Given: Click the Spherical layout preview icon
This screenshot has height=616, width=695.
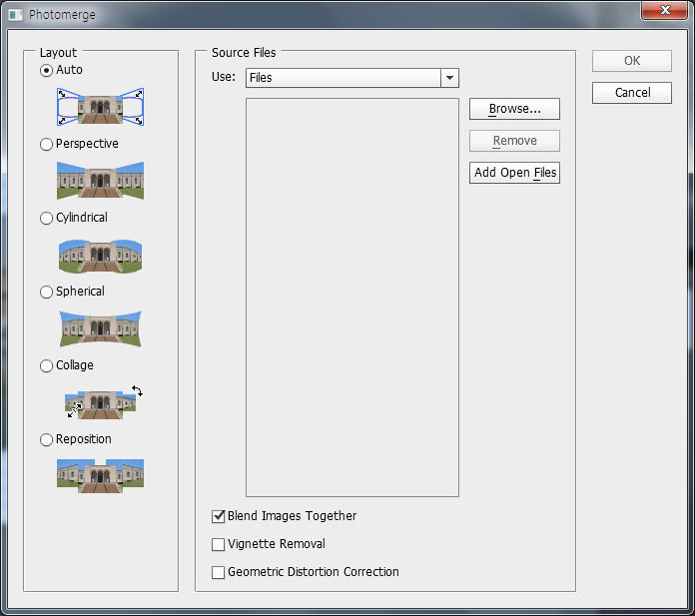Looking at the screenshot, I should tap(100, 328).
